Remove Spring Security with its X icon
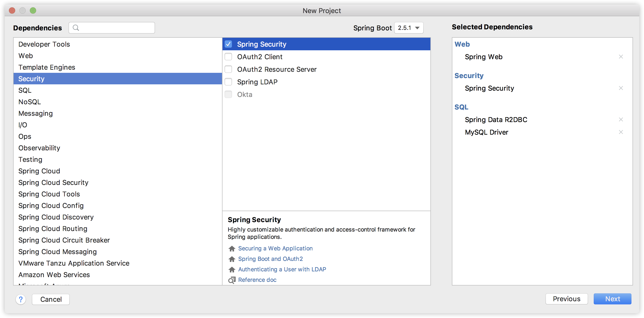Image resolution: width=644 pixels, height=318 pixels. (621, 88)
